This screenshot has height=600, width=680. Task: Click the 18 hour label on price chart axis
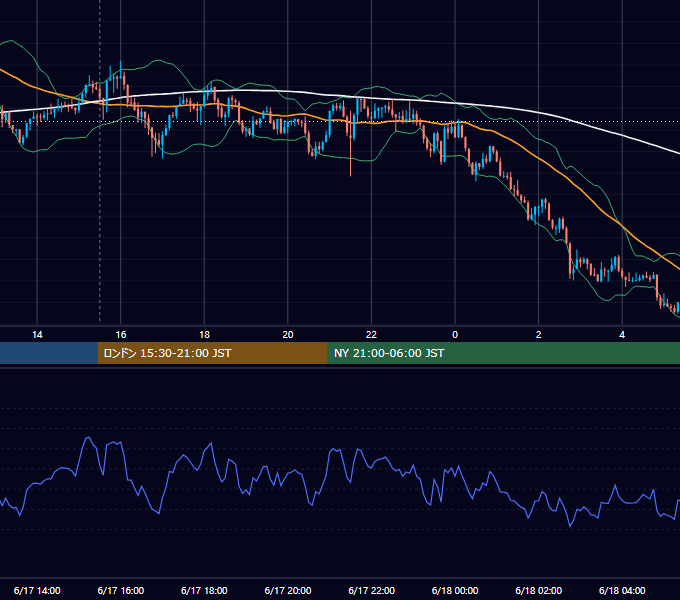click(x=204, y=335)
